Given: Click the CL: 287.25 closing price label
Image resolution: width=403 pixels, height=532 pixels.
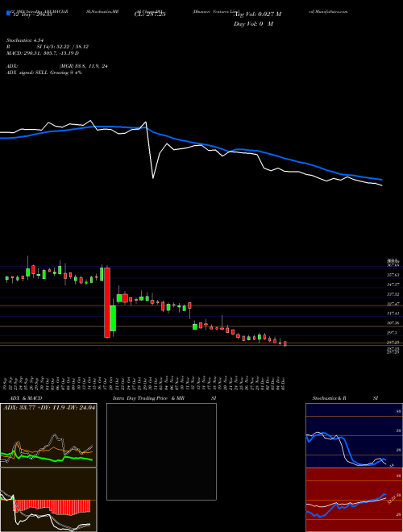Looking at the screenshot, I should [150, 15].
